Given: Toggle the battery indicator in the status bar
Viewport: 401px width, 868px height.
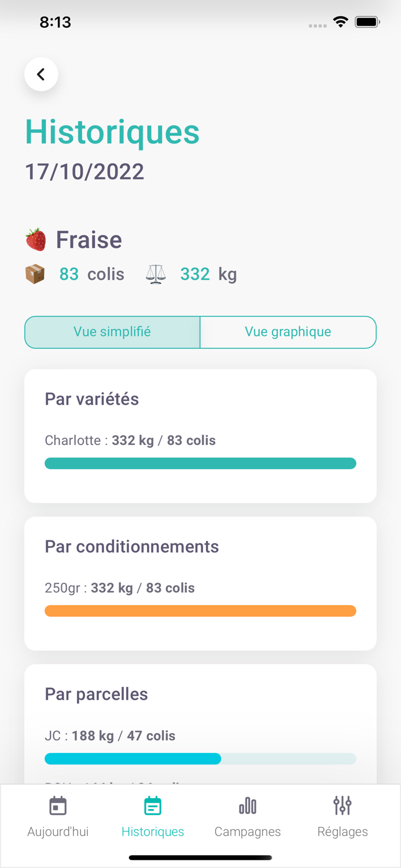Looking at the screenshot, I should (367, 21).
